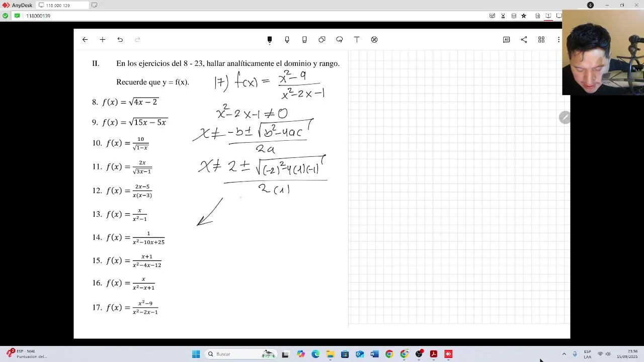The height and width of the screenshot is (362, 644).
Task: Add a new page with the plus icon
Action: [x=103, y=40]
